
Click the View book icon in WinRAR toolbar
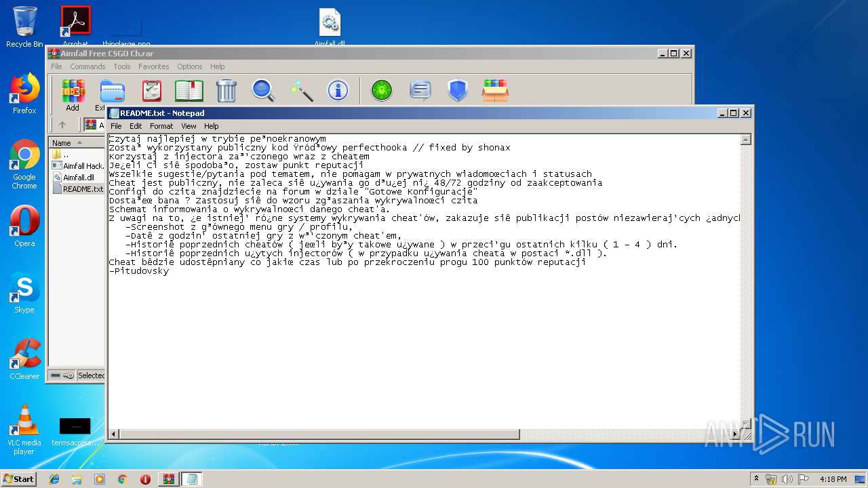pos(189,90)
